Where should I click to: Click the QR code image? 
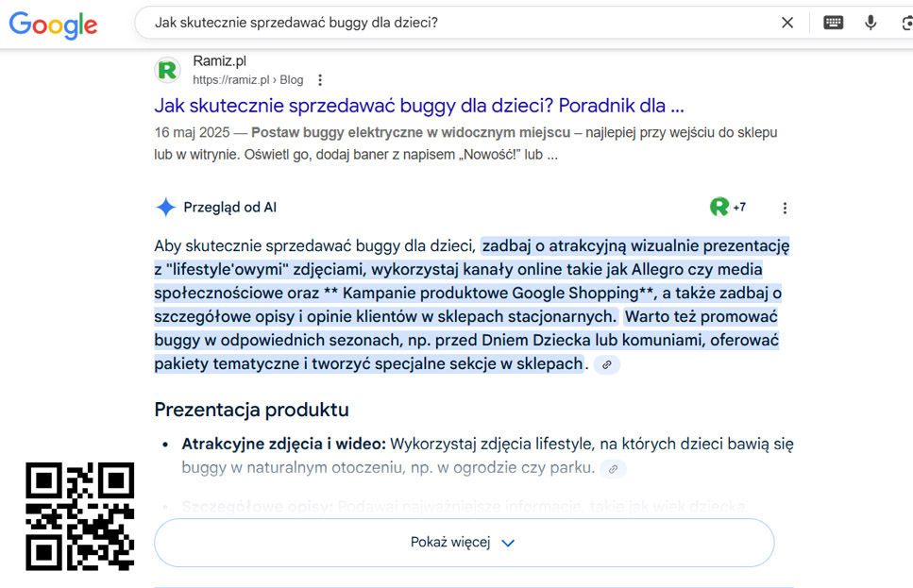(x=79, y=516)
